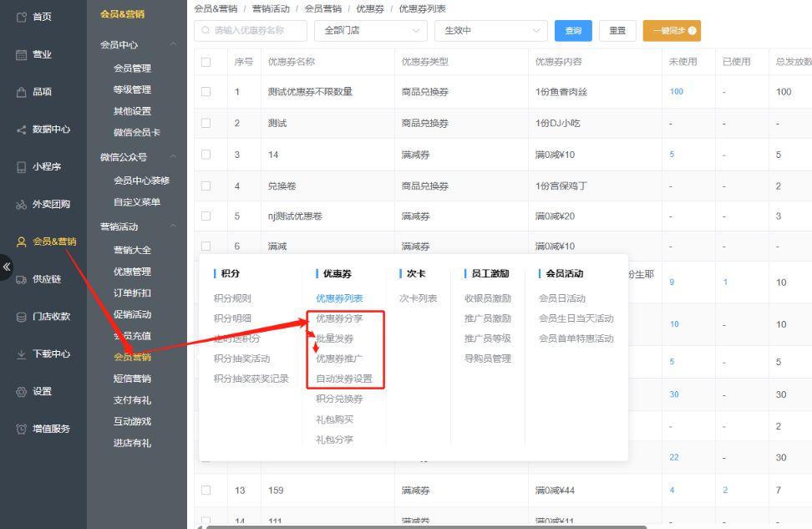Select 会员营销 in submenu
812x529 pixels.
point(132,357)
